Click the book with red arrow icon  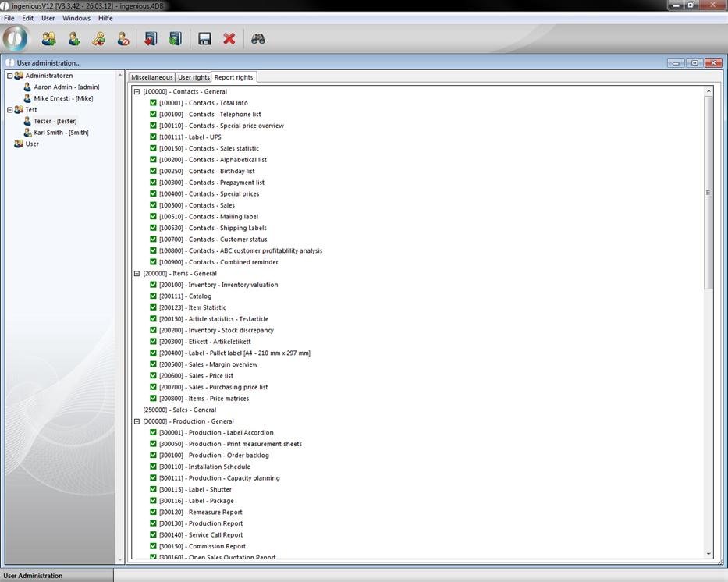click(151, 38)
